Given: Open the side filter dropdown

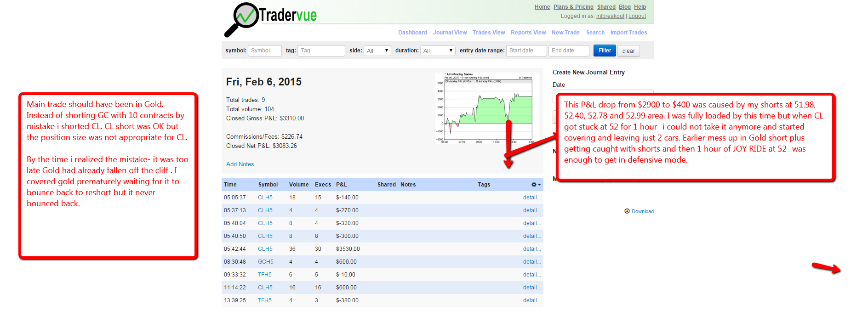Looking at the screenshot, I should tap(377, 51).
